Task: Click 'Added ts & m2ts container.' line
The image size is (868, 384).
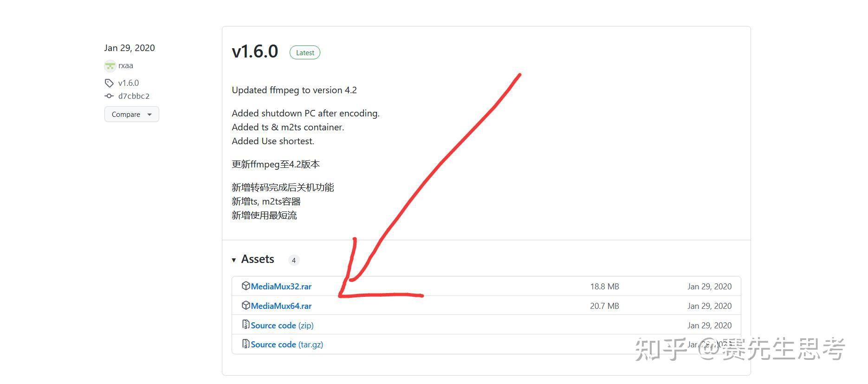Action: (x=288, y=127)
